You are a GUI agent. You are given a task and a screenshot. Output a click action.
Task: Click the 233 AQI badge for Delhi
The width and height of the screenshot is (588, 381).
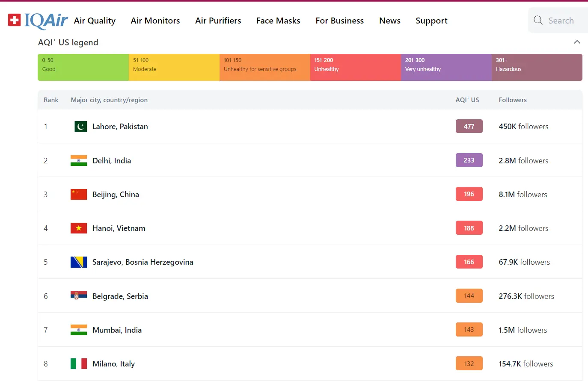tap(469, 160)
